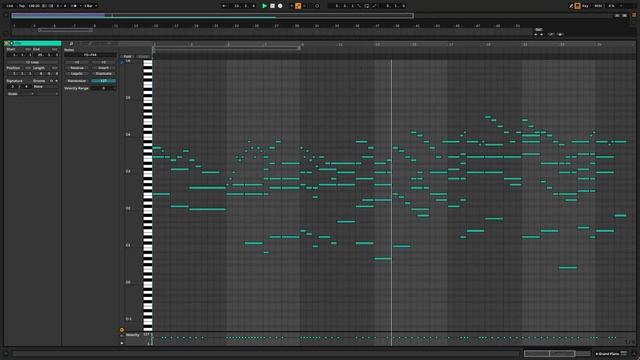Adjust the blue Randomize amount slider
Image resolution: width=640 pixels, height=360 pixels.
point(103,81)
